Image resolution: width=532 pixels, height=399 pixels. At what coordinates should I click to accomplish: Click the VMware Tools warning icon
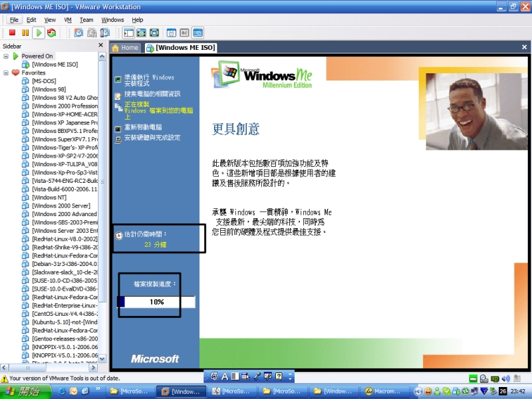pyautogui.click(x=5, y=378)
